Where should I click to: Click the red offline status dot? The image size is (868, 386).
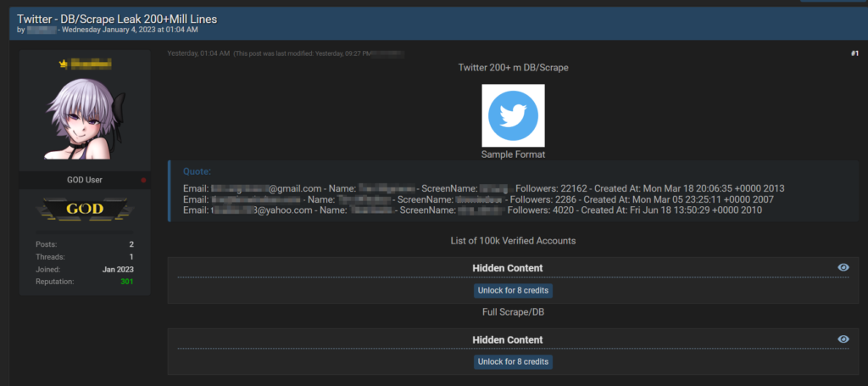click(x=143, y=181)
